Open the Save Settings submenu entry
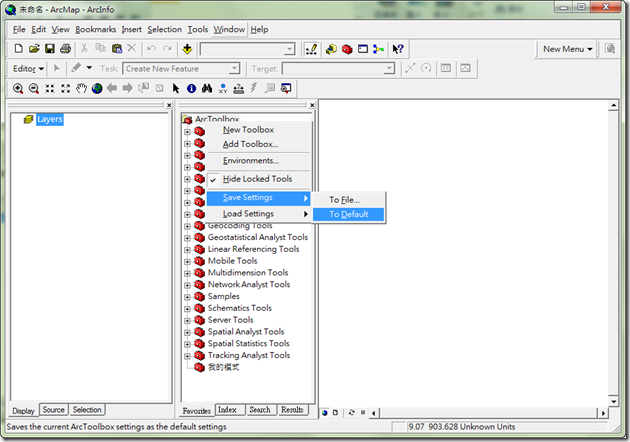Viewport: 630px width, 442px height. tap(258, 198)
